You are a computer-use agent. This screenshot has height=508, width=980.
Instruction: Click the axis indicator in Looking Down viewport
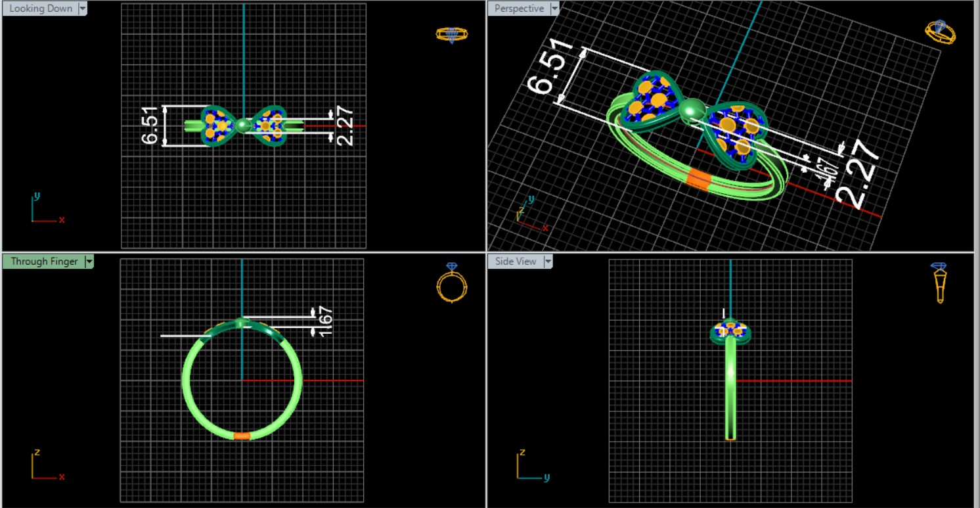pyautogui.click(x=45, y=209)
